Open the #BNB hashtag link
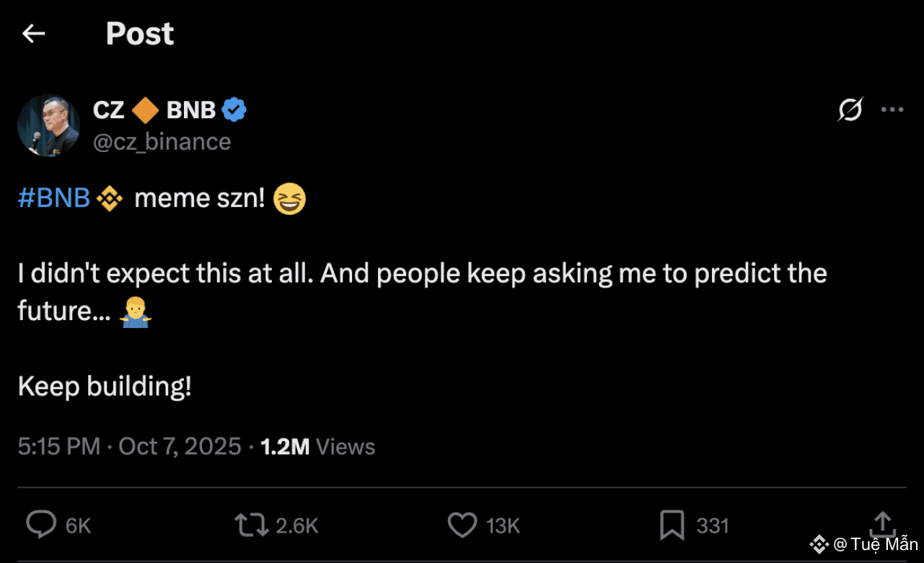Viewport: 924px width, 563px height. tap(53, 198)
